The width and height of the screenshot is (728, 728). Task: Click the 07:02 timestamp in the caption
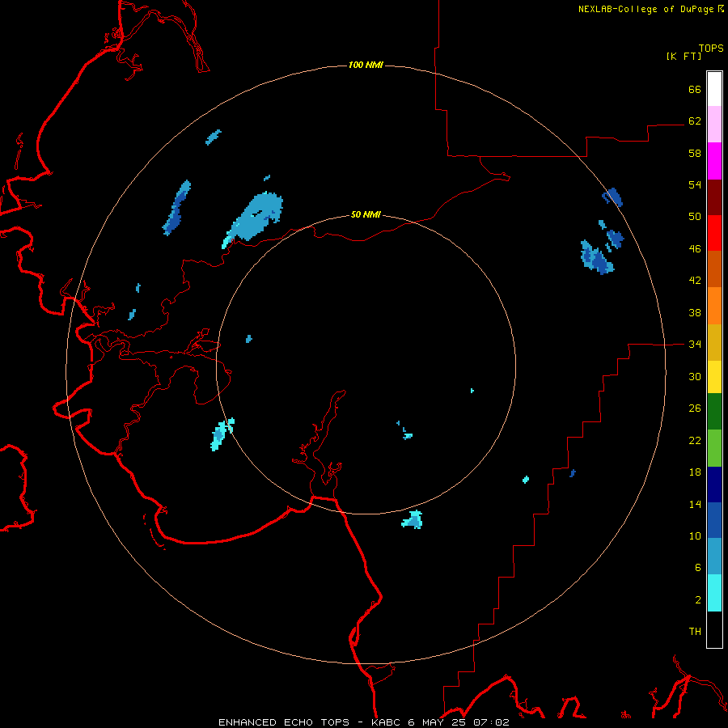[x=491, y=722]
